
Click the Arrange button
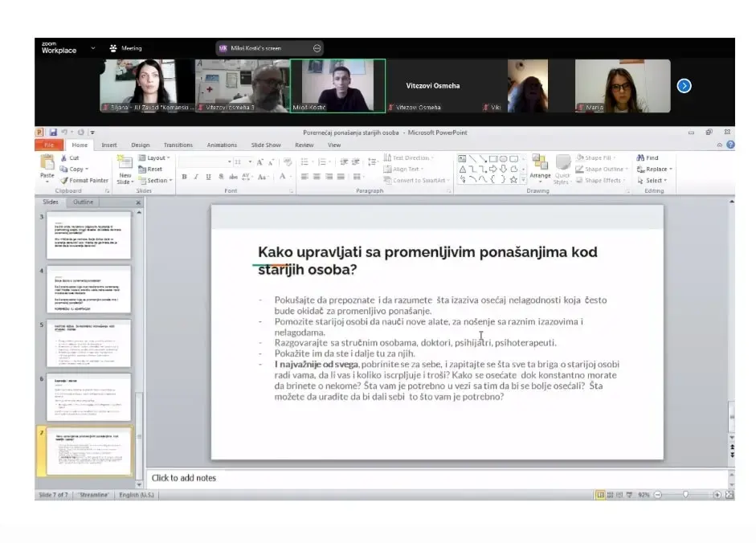pyautogui.click(x=540, y=169)
